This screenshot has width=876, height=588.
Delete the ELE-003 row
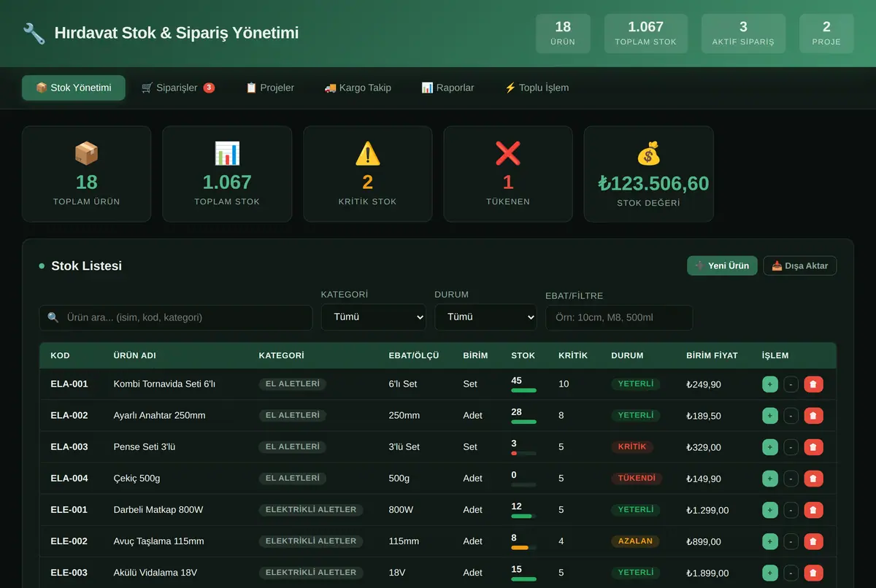[x=814, y=573]
